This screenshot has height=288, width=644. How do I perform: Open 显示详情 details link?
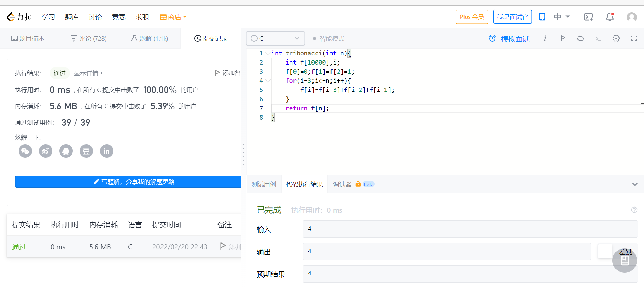tap(88, 73)
